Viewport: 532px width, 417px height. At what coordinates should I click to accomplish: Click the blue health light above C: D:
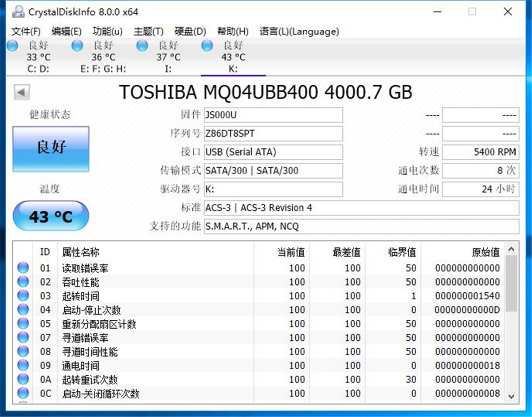(13, 45)
